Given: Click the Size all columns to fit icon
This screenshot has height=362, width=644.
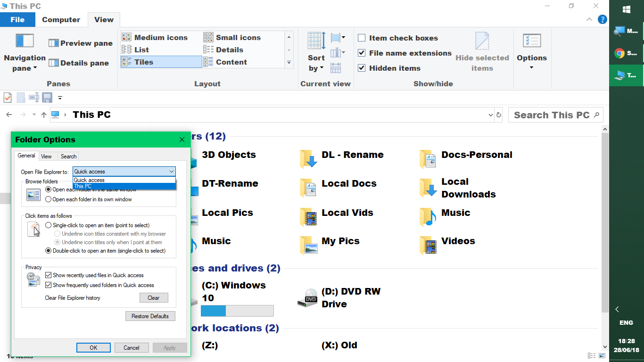Looking at the screenshot, I should click(x=336, y=68).
